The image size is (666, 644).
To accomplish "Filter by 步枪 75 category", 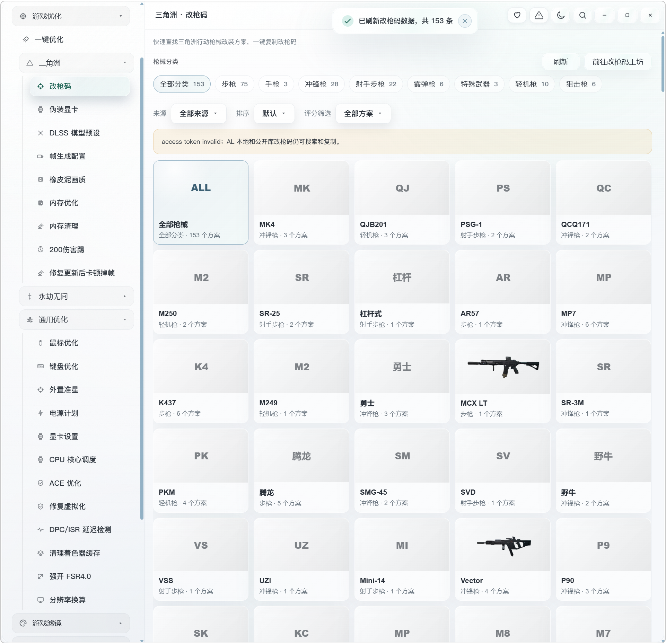I will (235, 84).
